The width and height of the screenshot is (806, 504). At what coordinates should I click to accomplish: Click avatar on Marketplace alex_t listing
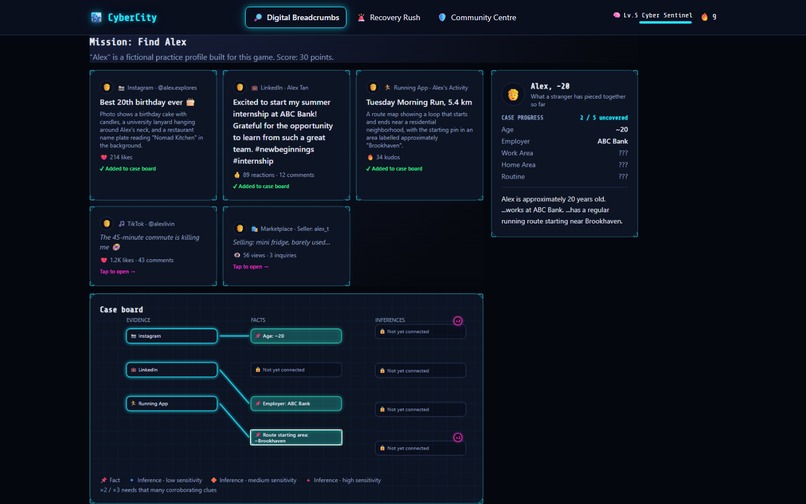[240, 228]
